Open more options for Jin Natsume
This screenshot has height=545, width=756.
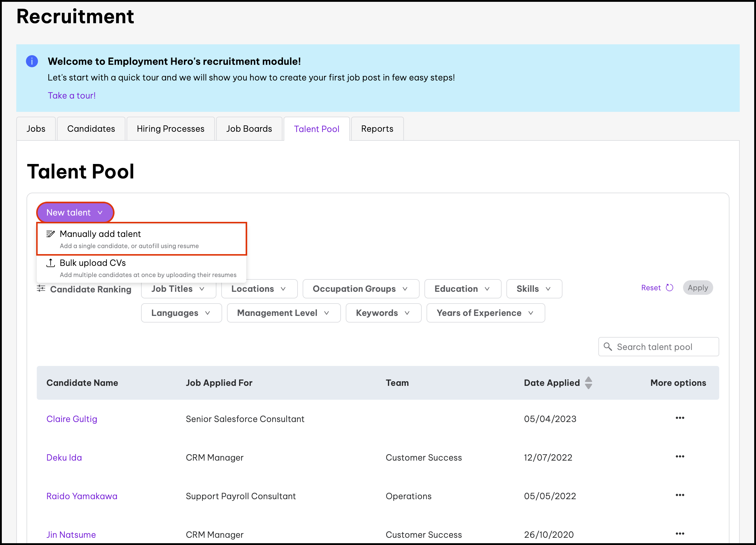(680, 534)
